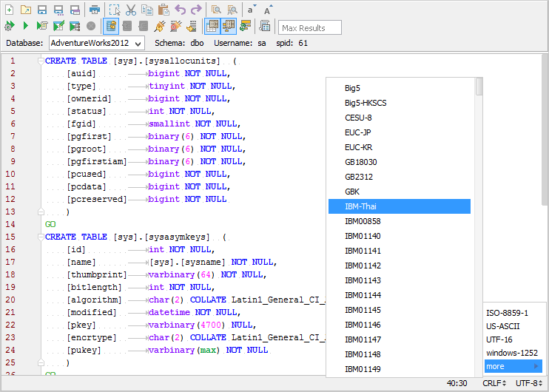The width and height of the screenshot is (549, 392).
Task: Click the fold end marker on line 13
Action: [x=41, y=212]
